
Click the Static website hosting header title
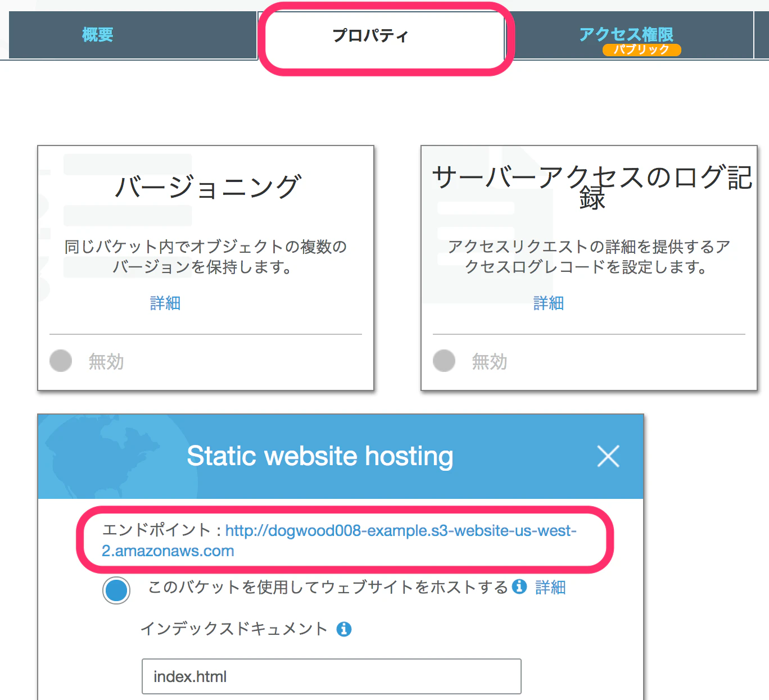(x=320, y=456)
